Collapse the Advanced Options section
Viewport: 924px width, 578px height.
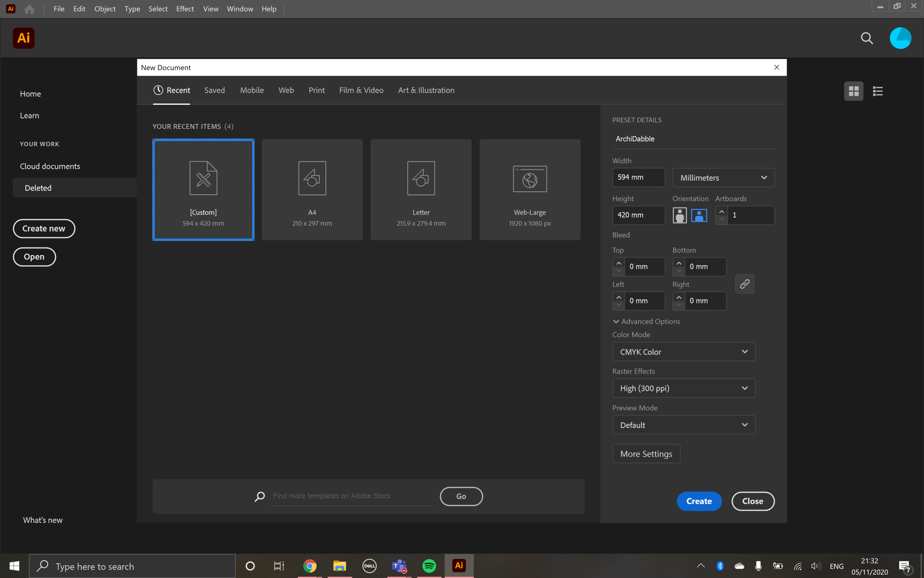pos(647,321)
